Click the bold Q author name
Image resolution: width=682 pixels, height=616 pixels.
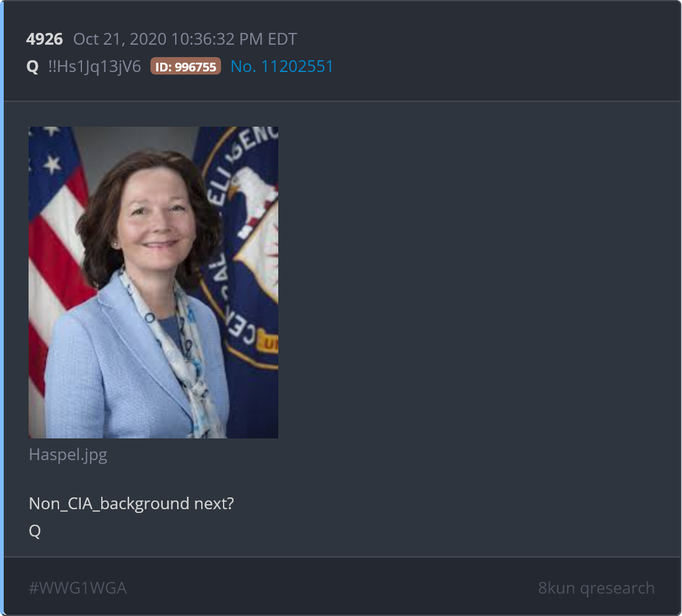pyautogui.click(x=33, y=66)
